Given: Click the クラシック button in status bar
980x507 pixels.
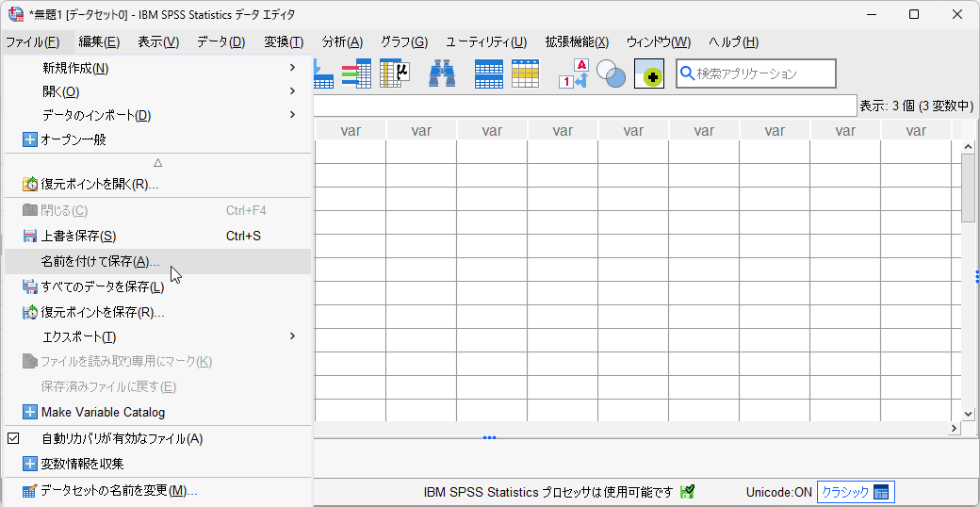Looking at the screenshot, I should 857,492.
